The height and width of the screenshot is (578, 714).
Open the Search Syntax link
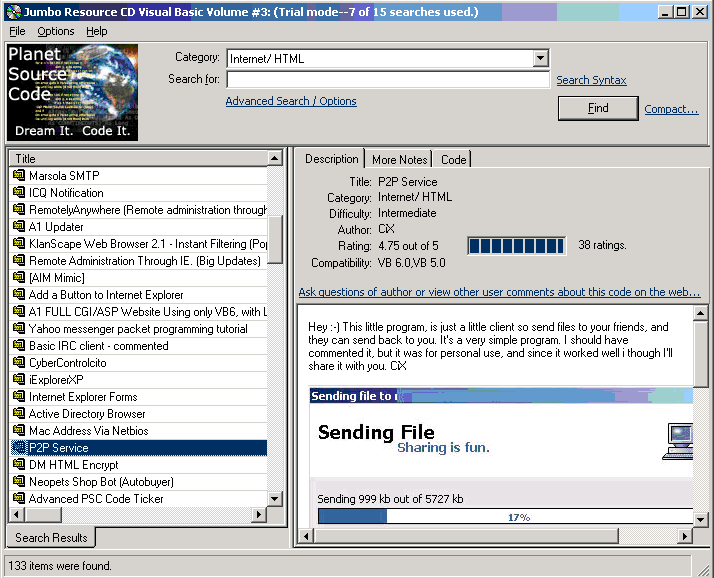tap(591, 80)
